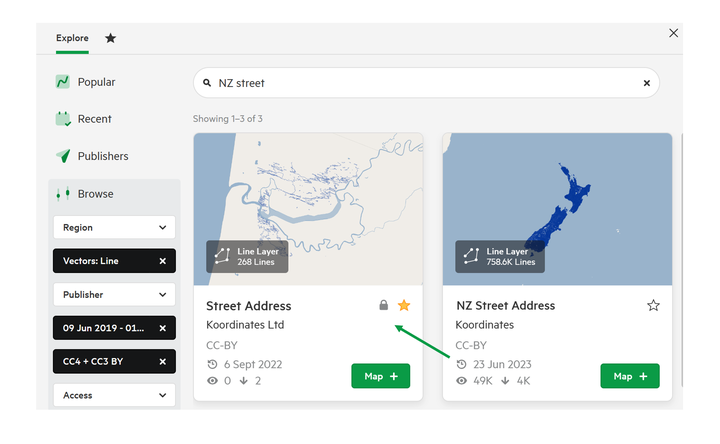
Task: Add Street Address to the map
Action: 381,376
